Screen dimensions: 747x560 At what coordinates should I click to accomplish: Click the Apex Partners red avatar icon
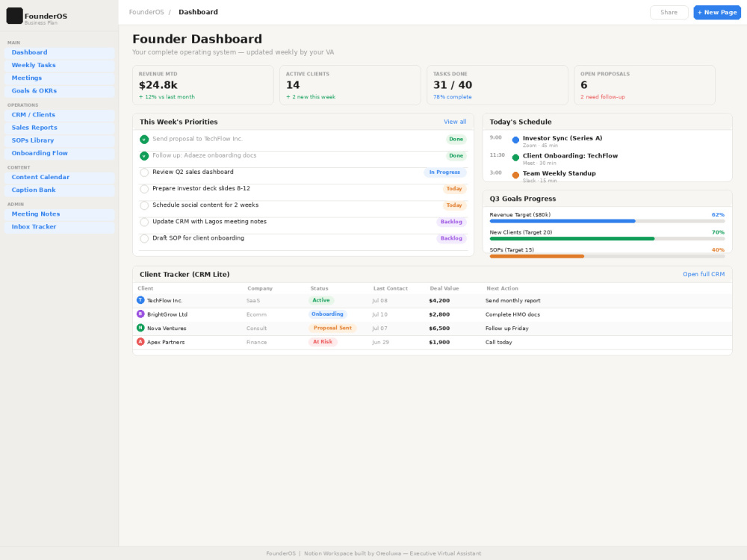140,341
